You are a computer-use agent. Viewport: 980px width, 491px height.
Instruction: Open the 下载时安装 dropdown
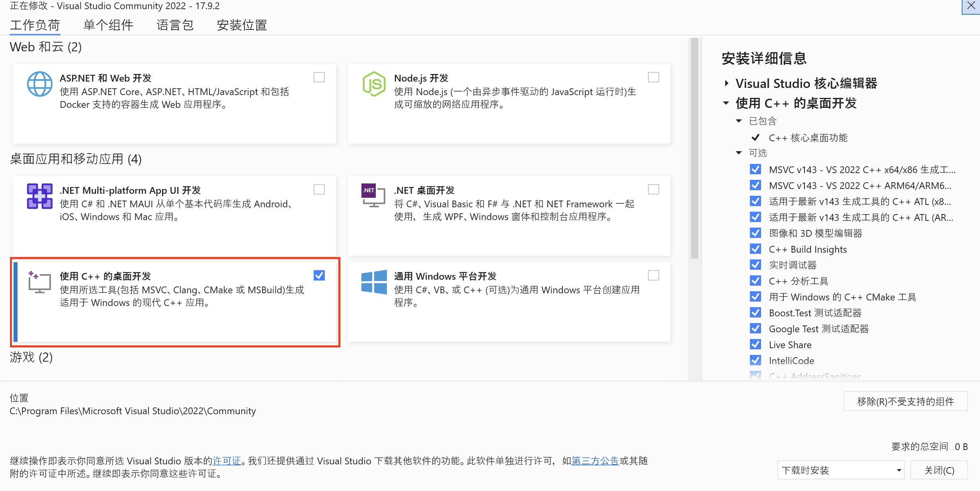tap(841, 470)
